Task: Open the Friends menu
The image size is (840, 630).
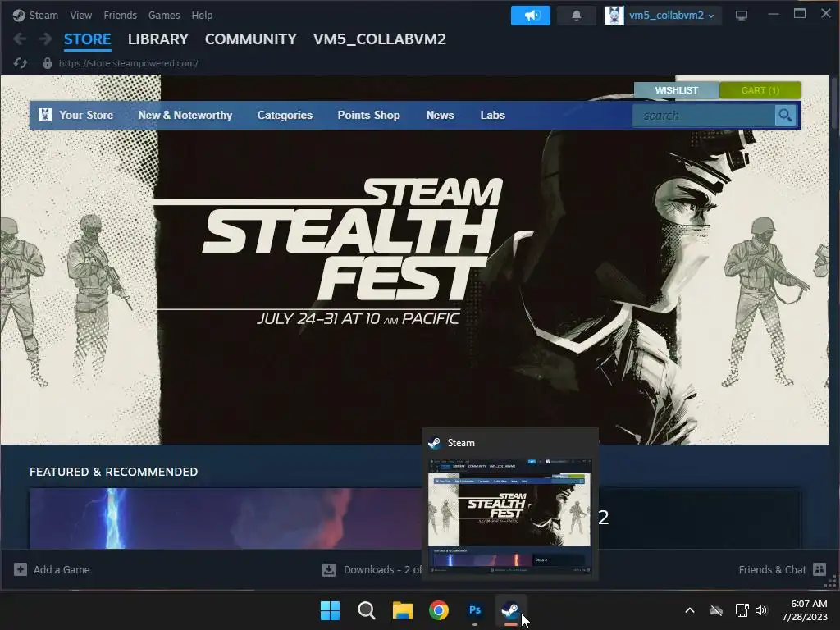Action: click(x=120, y=15)
